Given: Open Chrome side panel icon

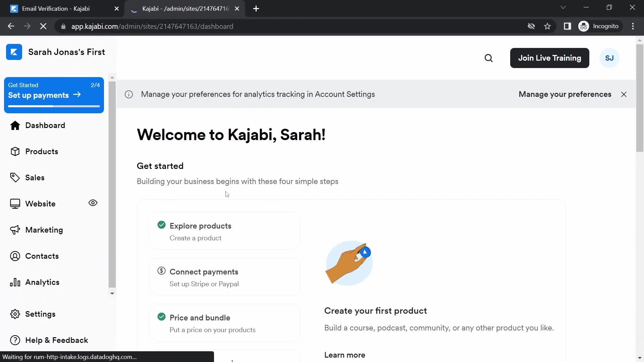Looking at the screenshot, I should pyautogui.click(x=567, y=26).
